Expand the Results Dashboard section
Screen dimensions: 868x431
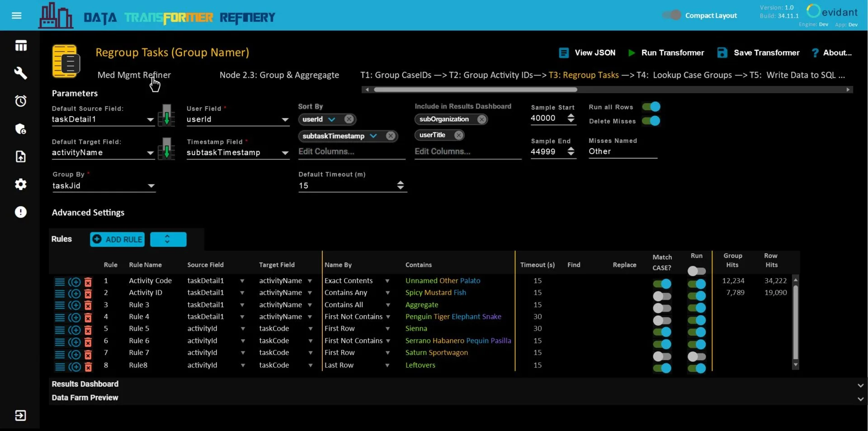[x=860, y=385]
